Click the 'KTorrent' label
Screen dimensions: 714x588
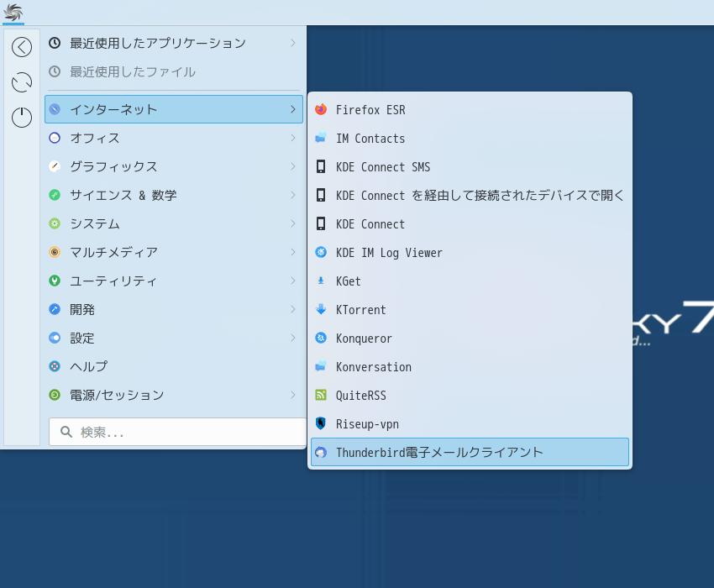[x=360, y=310]
